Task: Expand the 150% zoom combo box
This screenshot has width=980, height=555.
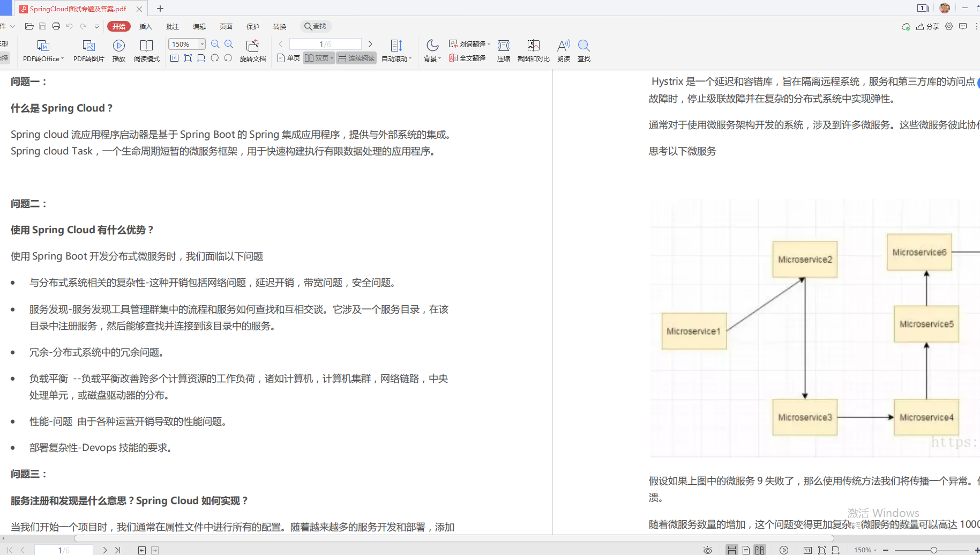Action: 202,44
